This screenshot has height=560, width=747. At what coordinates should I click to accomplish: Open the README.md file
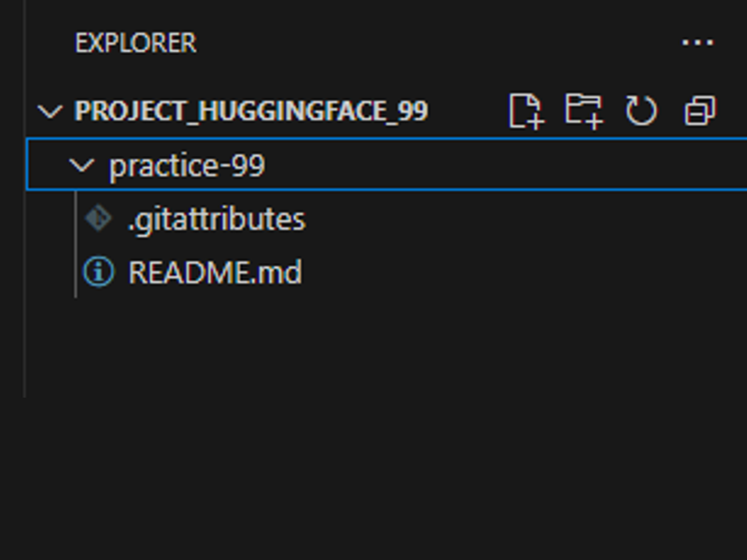pyautogui.click(x=215, y=273)
